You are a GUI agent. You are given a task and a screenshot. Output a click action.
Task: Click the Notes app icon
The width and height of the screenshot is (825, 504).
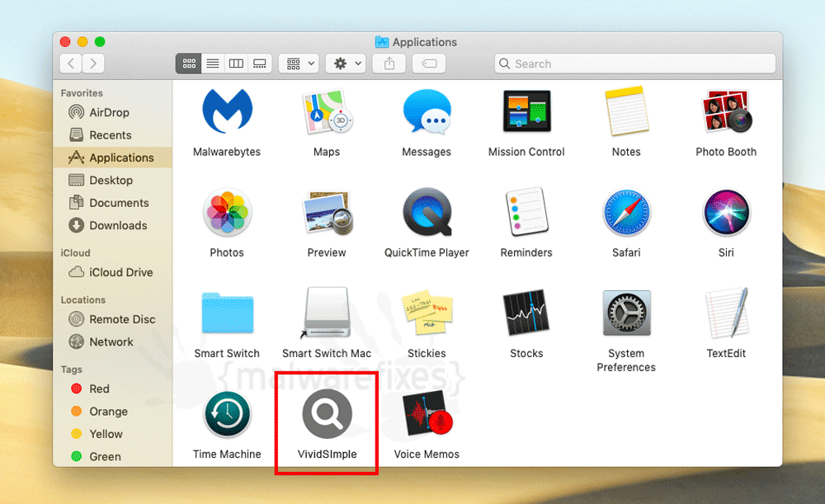626,111
